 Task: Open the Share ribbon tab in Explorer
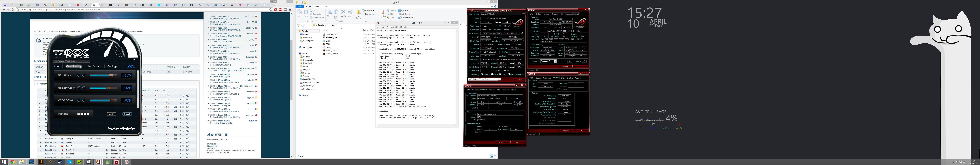pos(317,7)
